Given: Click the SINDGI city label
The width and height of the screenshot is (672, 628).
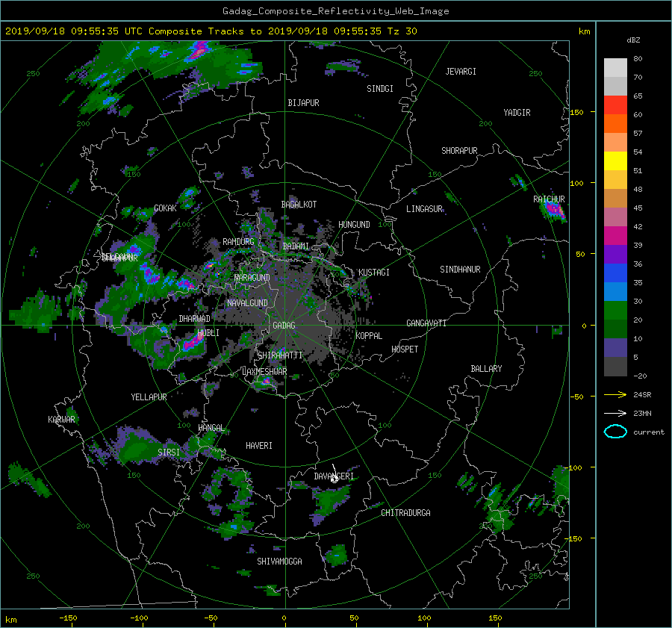Looking at the screenshot, I should (380, 89).
